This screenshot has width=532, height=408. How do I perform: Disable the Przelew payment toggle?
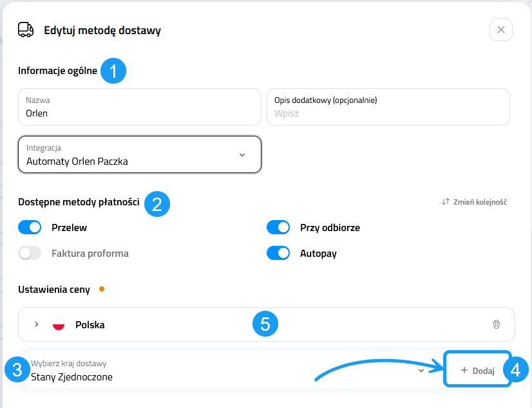(x=30, y=227)
